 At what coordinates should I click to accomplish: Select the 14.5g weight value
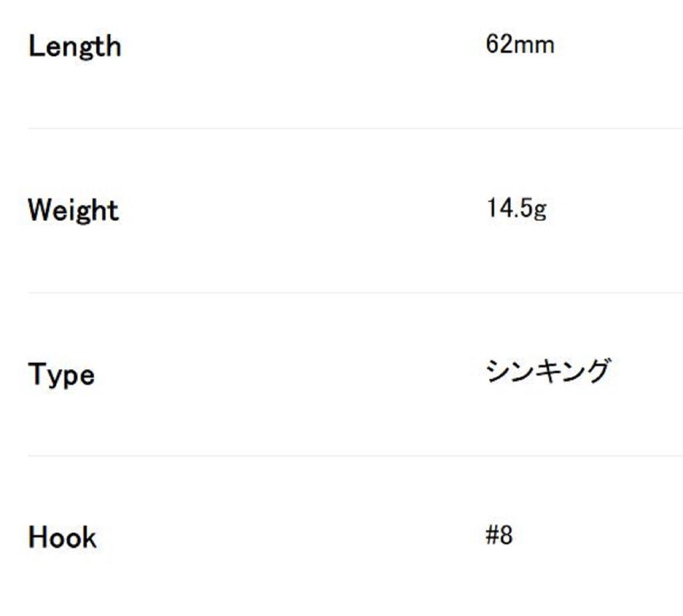click(x=516, y=209)
